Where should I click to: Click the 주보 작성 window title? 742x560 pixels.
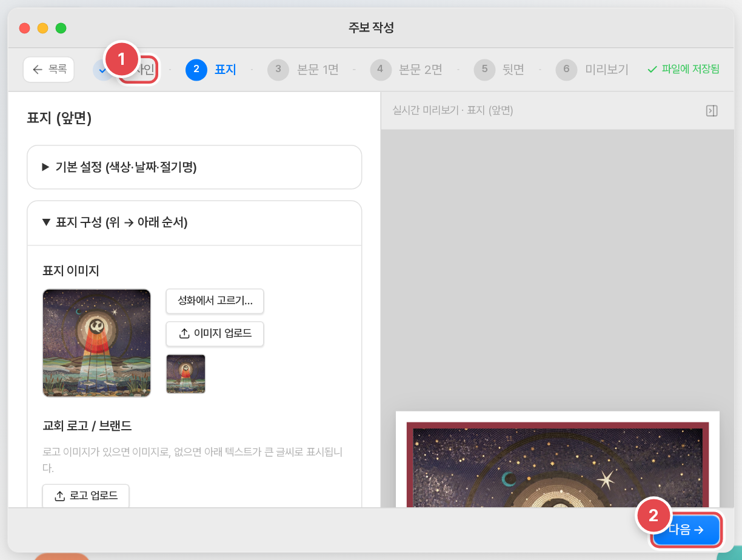point(372,27)
